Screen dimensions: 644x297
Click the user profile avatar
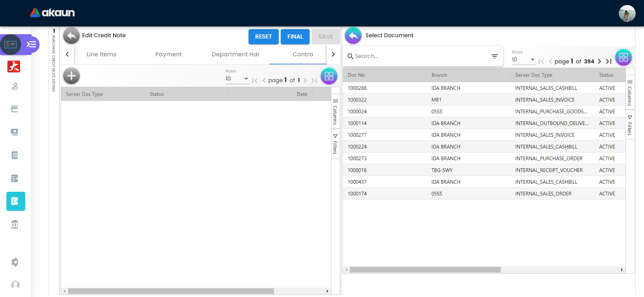(627, 13)
